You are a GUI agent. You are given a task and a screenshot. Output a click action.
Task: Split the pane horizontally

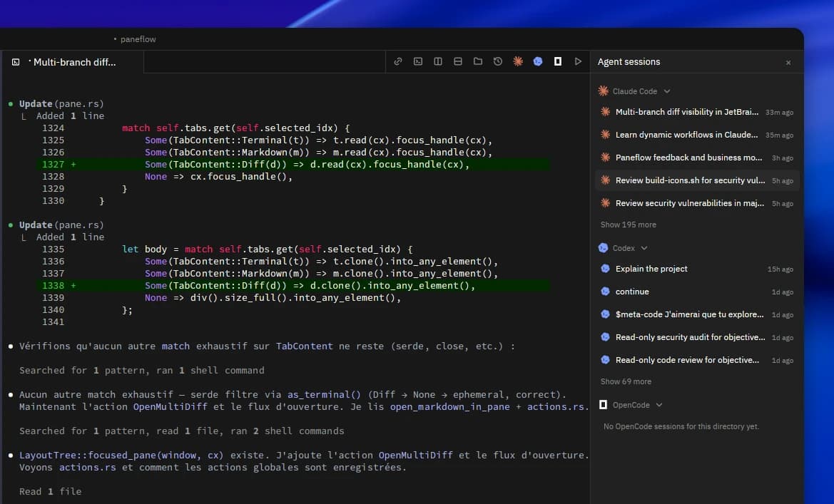click(x=458, y=62)
